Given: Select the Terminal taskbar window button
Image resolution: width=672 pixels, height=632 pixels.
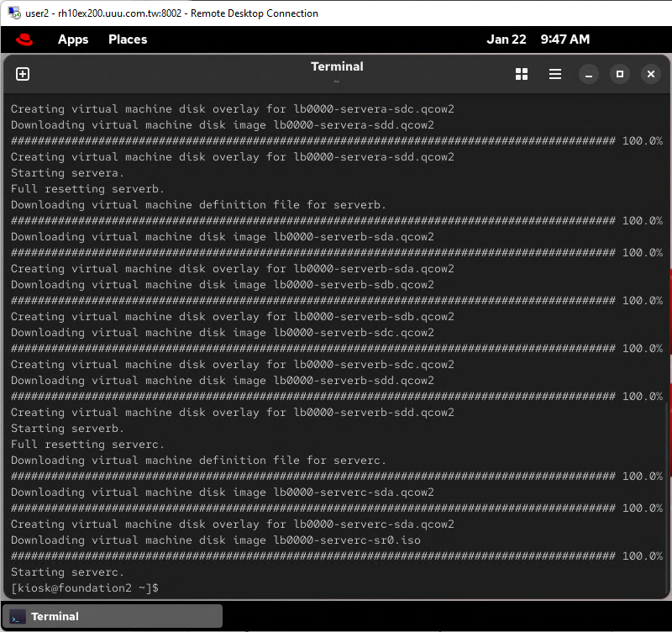Looking at the screenshot, I should 113,616.
